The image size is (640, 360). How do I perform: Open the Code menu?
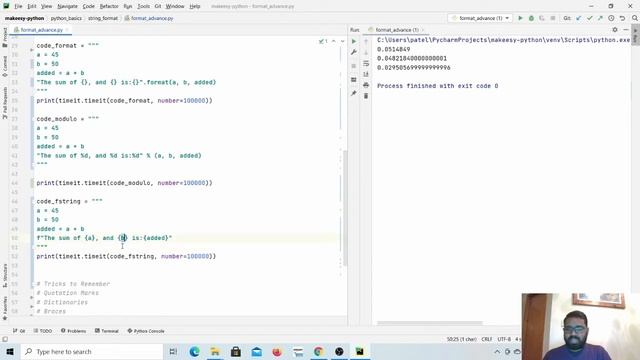click(89, 7)
